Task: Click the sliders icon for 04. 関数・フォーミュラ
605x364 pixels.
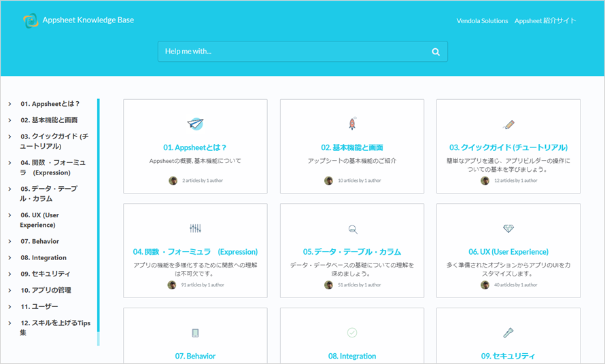Action: tap(195, 228)
